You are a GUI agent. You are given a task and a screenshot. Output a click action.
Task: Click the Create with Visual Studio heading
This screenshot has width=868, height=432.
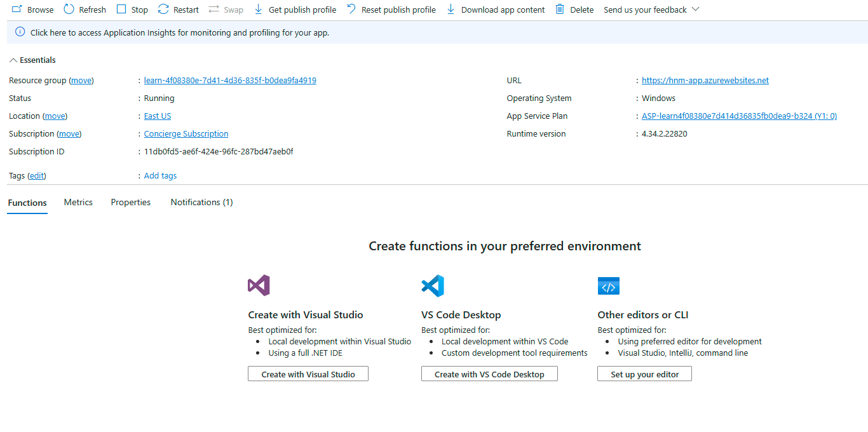pos(306,315)
